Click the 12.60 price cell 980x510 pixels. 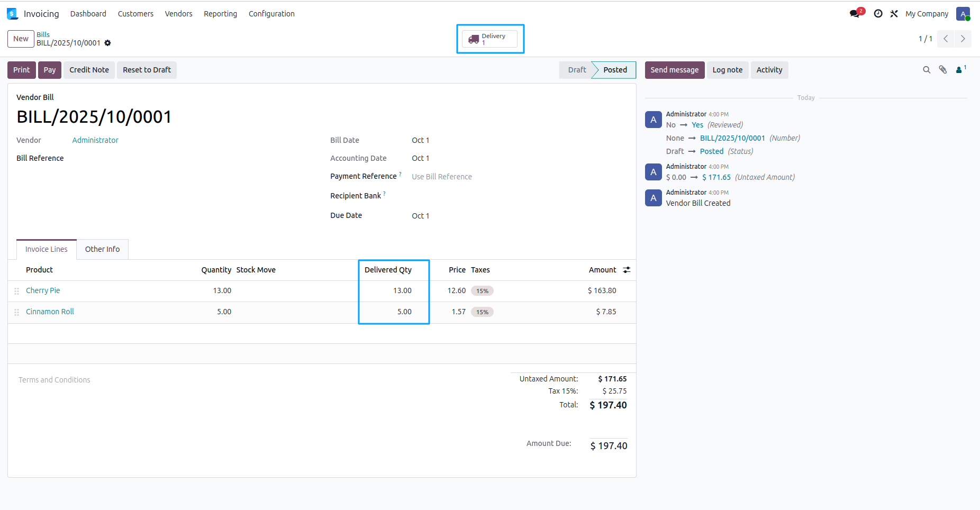coord(457,290)
